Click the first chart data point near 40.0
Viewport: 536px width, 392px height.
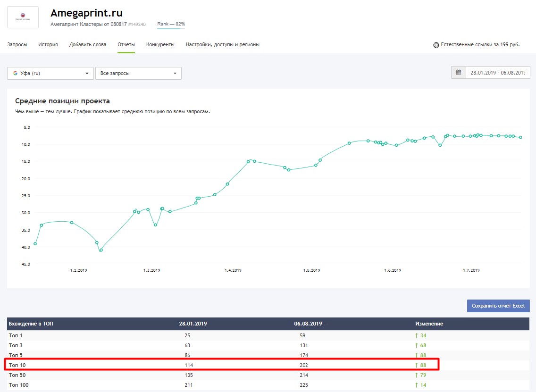pos(35,244)
